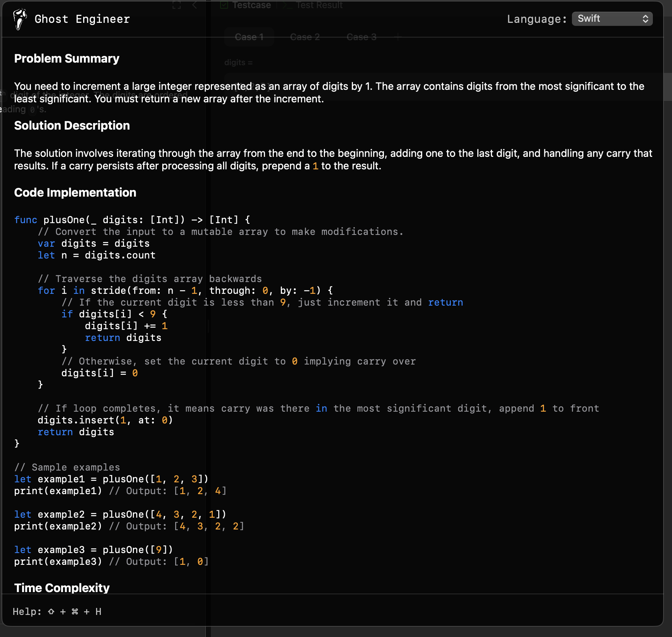Click the 'print(example3)' output line
Viewport: 672px width, 637px height.
click(x=112, y=562)
